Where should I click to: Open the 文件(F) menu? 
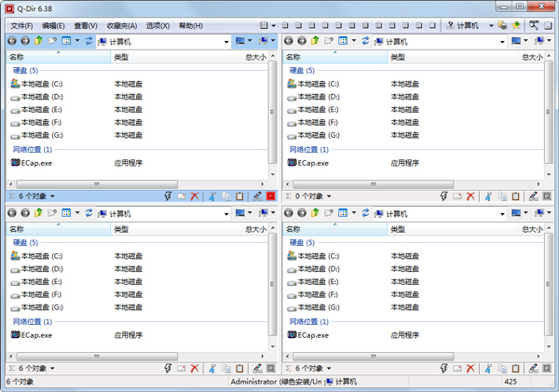click(21, 26)
